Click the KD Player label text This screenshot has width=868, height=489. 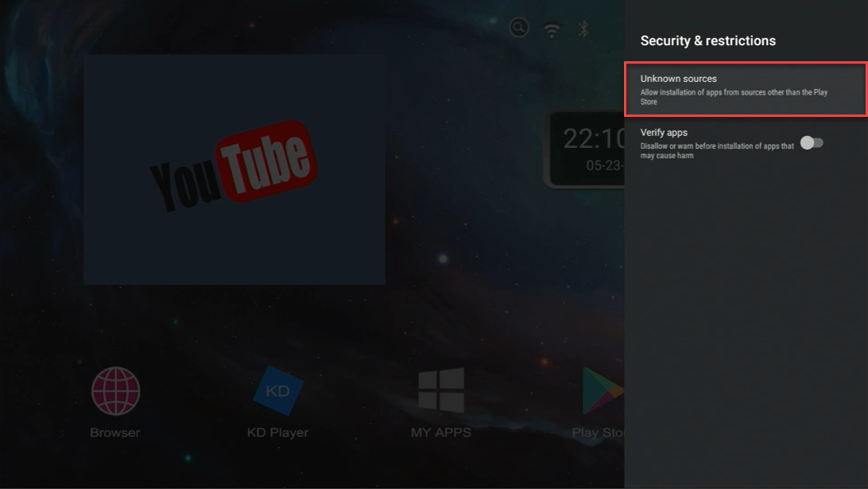(x=278, y=433)
